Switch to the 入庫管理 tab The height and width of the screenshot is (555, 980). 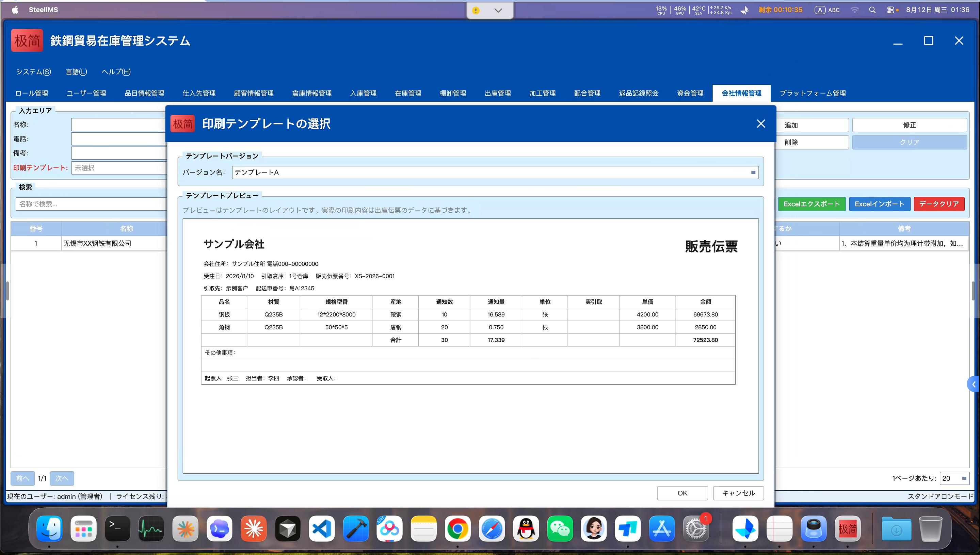363,93
